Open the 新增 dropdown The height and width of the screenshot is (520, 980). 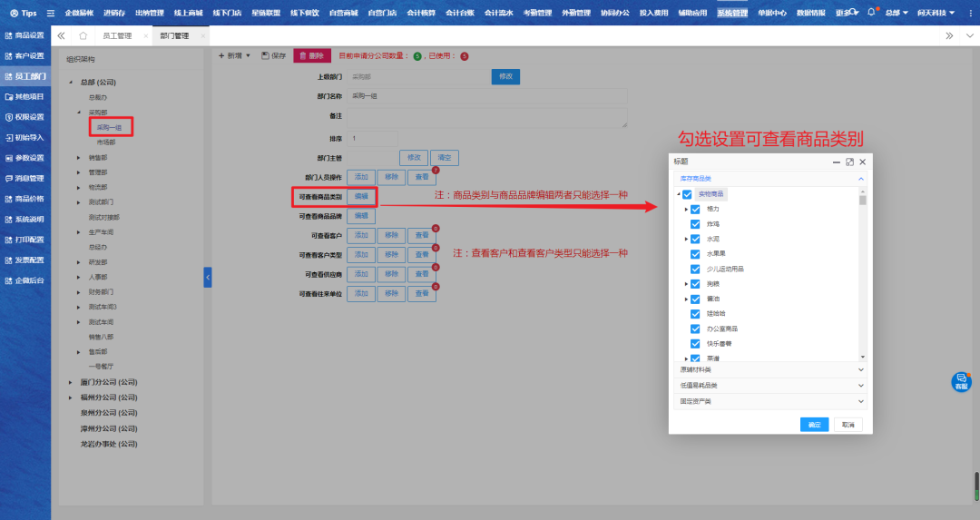point(234,56)
